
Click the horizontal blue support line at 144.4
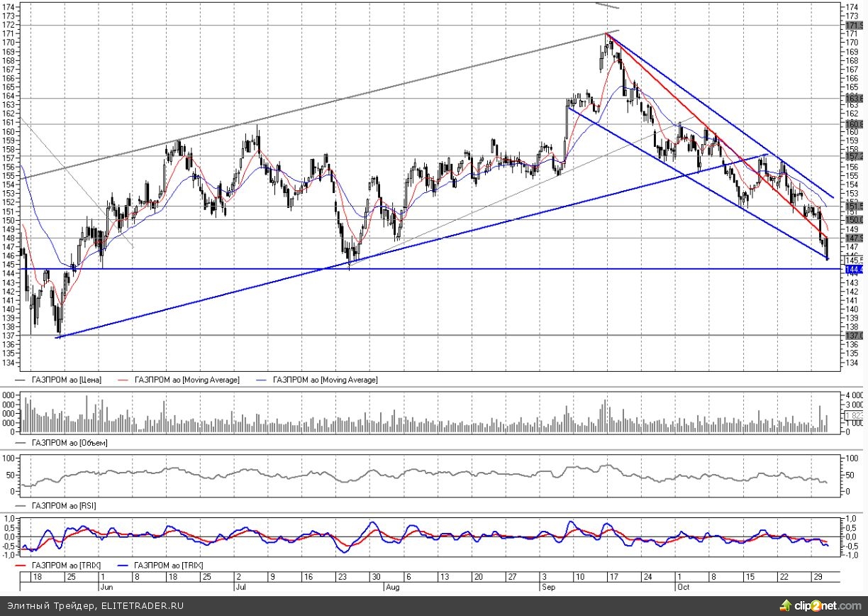(x=425, y=270)
